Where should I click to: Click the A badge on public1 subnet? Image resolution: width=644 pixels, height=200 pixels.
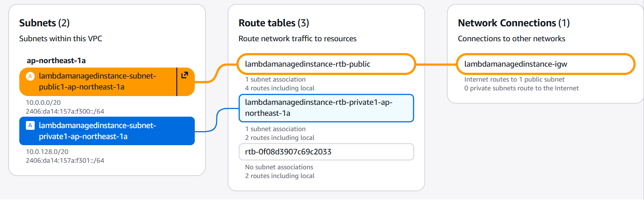30,76
